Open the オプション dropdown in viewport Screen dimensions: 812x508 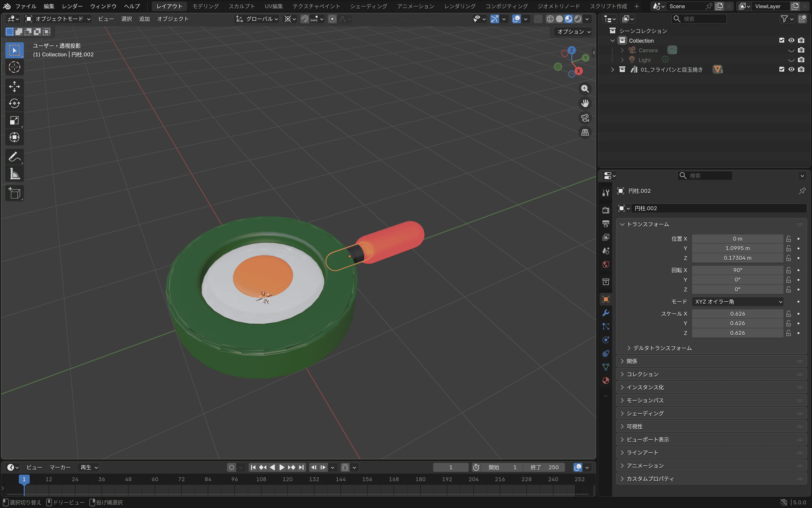[x=573, y=32]
